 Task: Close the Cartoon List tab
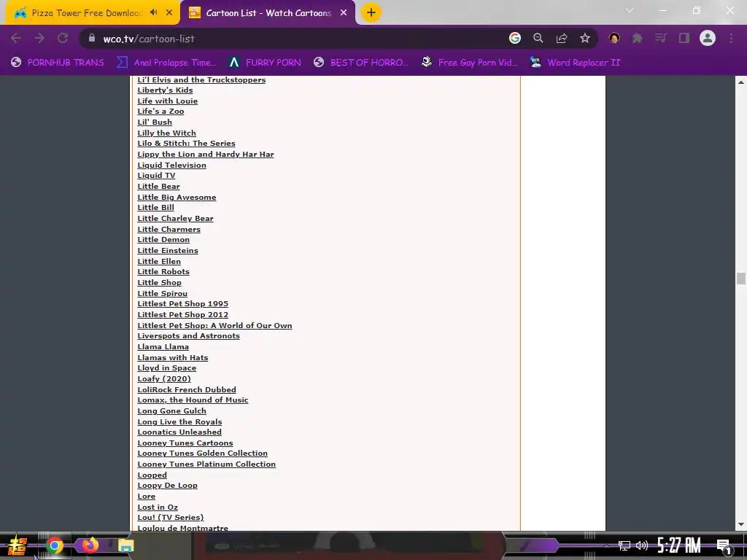coord(344,13)
